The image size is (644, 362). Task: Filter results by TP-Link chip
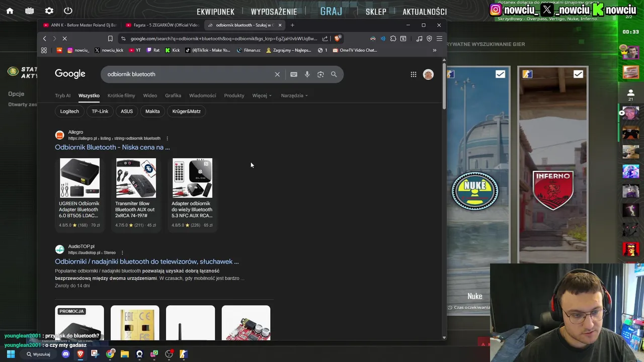point(100,112)
